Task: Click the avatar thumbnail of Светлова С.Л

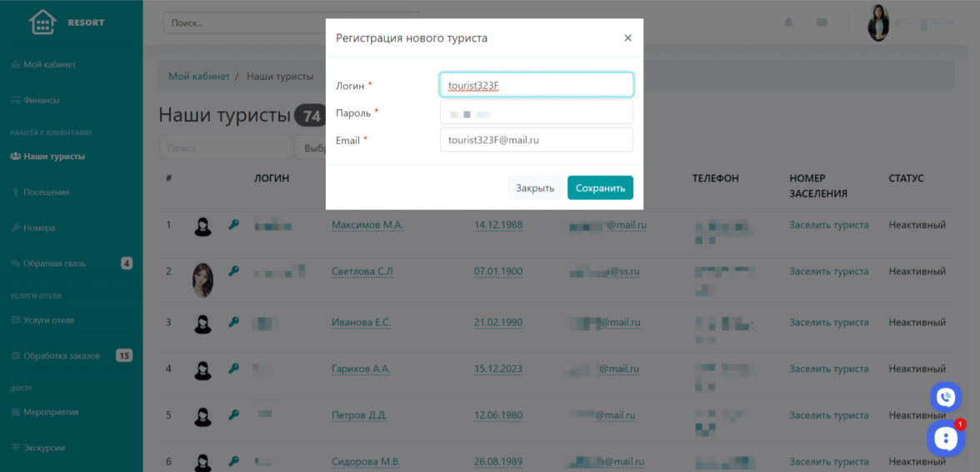Action: click(x=202, y=280)
